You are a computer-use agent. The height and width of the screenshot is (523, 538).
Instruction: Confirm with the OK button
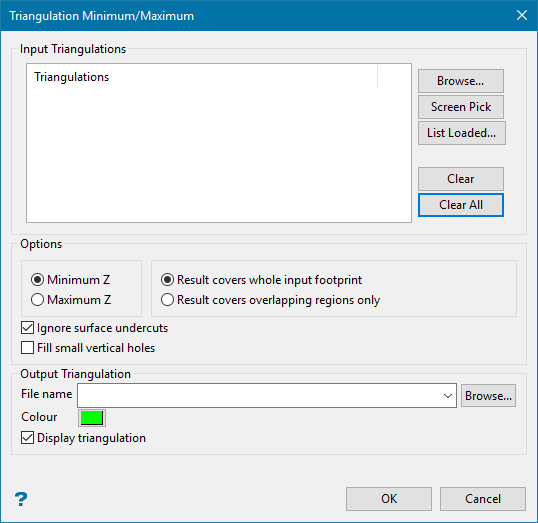click(389, 499)
